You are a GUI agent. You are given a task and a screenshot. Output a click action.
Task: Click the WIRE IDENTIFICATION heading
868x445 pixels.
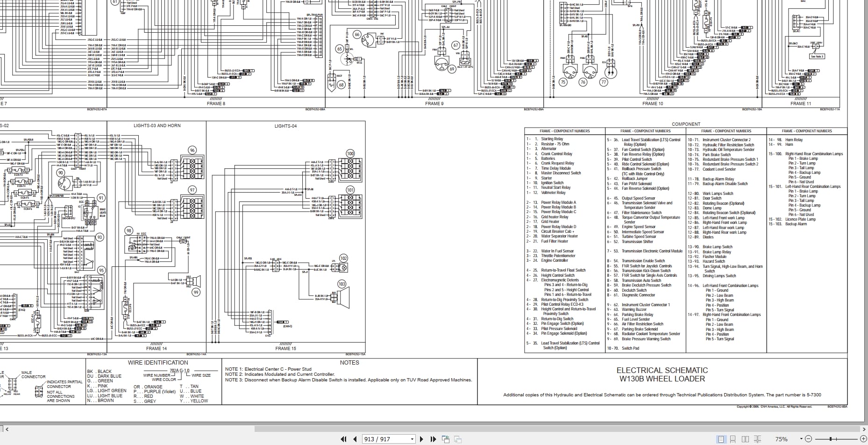[x=158, y=362]
